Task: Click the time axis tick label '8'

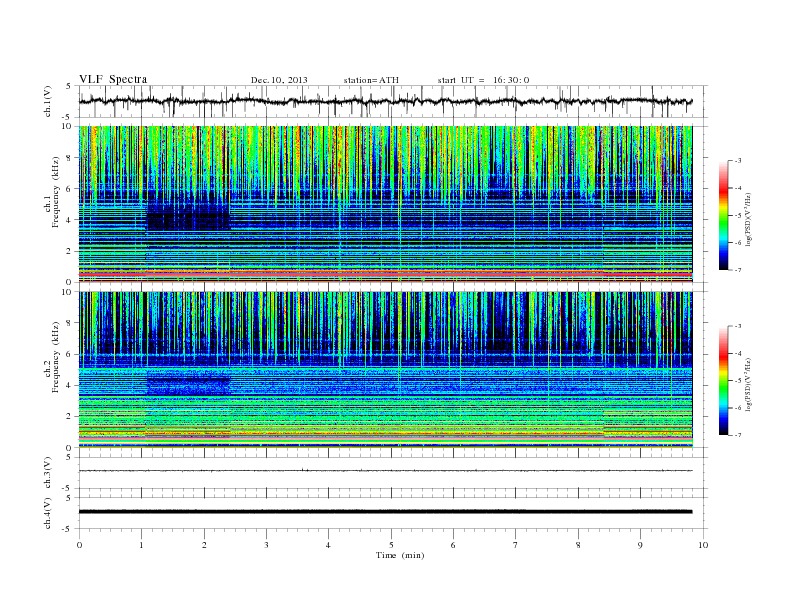Action: 578,545
